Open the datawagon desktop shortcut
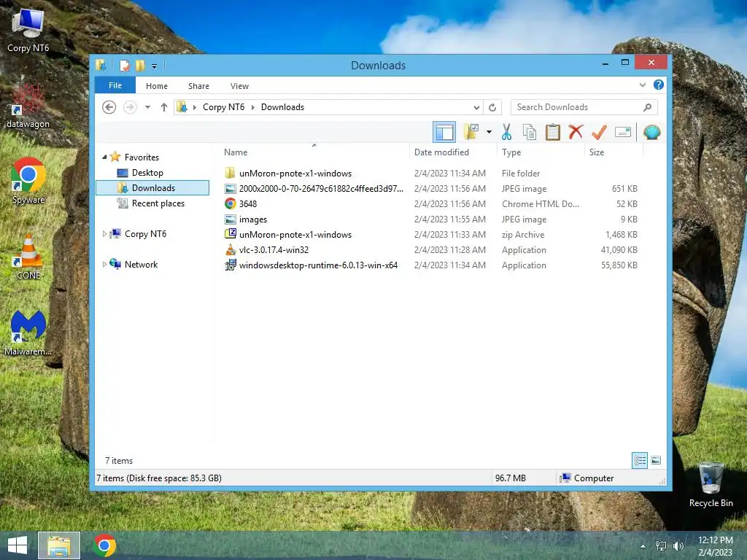Viewport: 747px width, 560px height. [x=28, y=106]
